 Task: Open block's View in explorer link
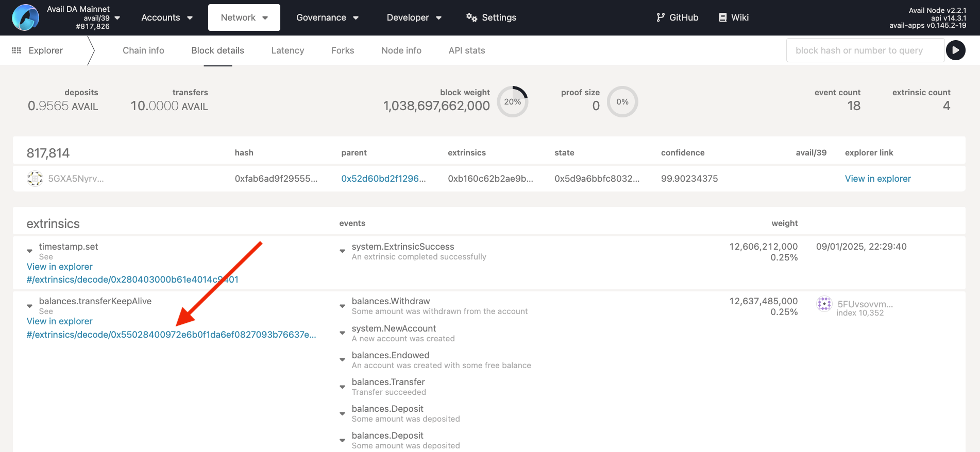877,179
